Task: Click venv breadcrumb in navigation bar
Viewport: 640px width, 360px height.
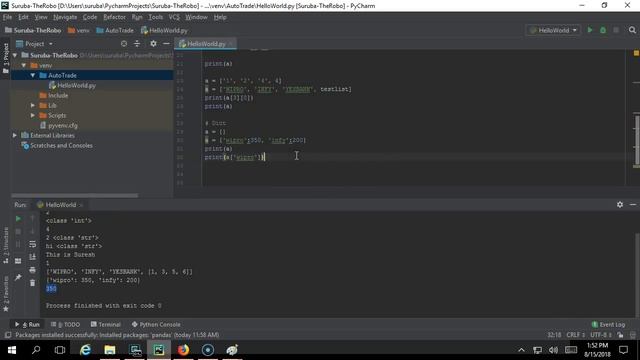Action: 78,30
